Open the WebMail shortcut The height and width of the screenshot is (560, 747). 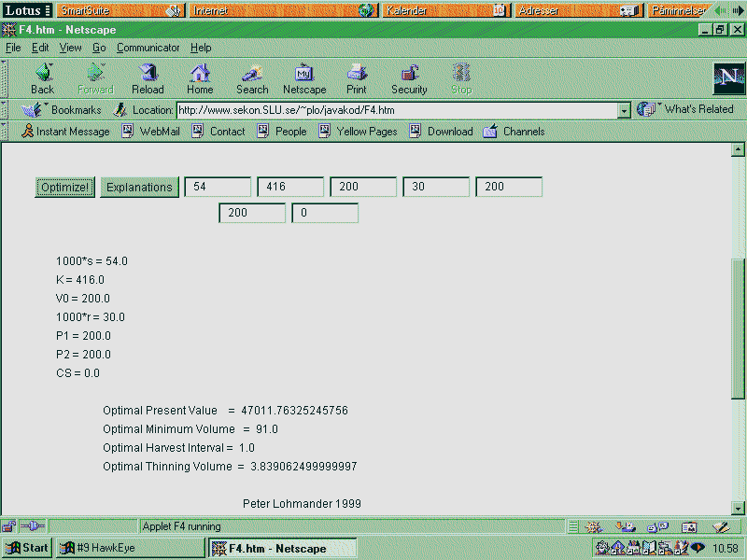point(151,132)
